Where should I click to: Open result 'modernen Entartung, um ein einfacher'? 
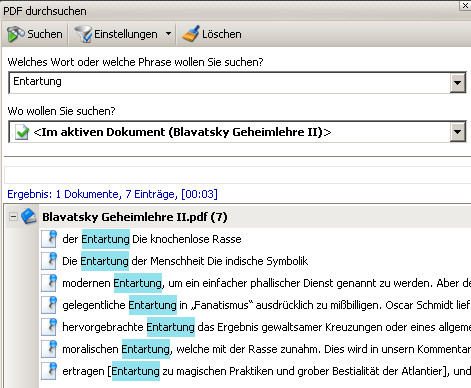pyautogui.click(x=266, y=283)
